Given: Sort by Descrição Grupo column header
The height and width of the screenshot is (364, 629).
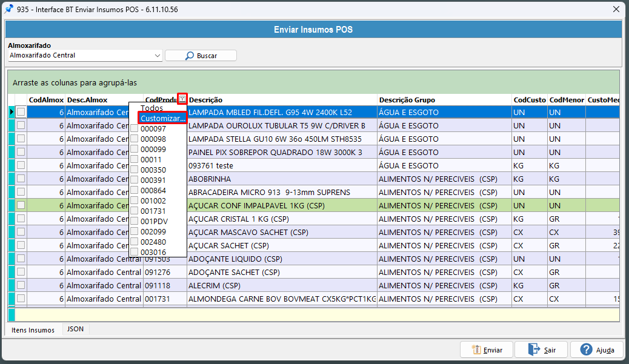Looking at the screenshot, I should 444,100.
